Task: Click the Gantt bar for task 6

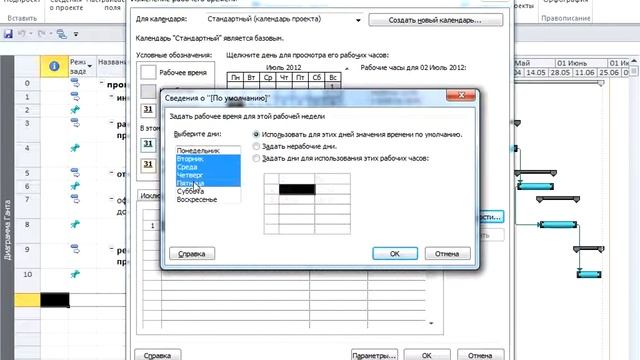Action: coord(536,187)
